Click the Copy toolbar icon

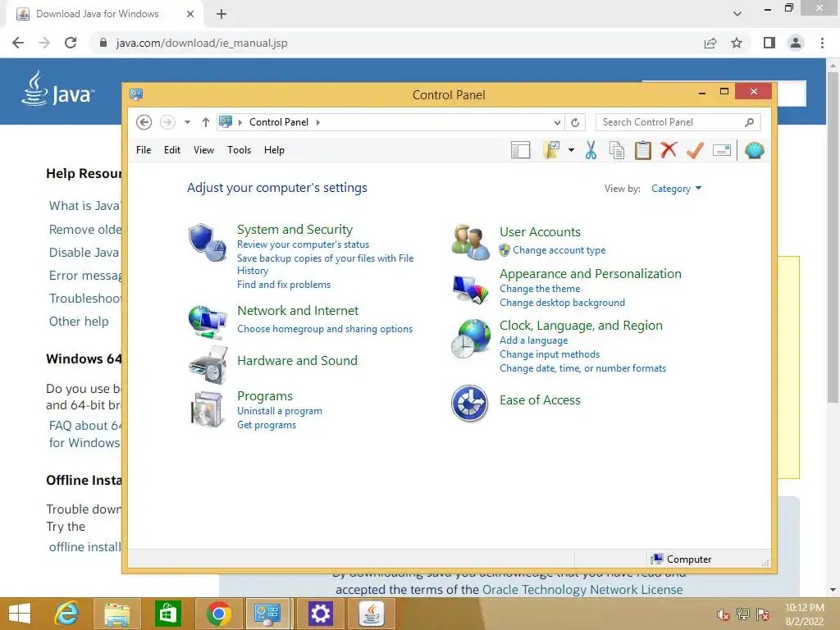click(x=617, y=151)
